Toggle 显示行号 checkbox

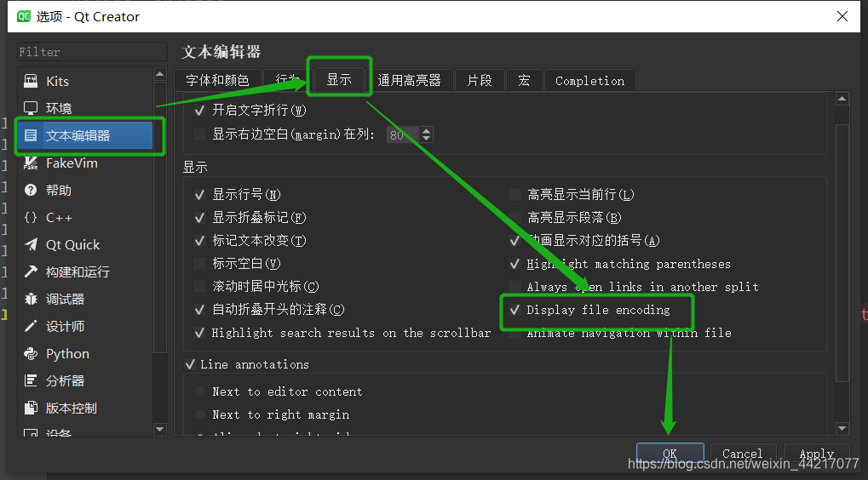[x=200, y=195]
